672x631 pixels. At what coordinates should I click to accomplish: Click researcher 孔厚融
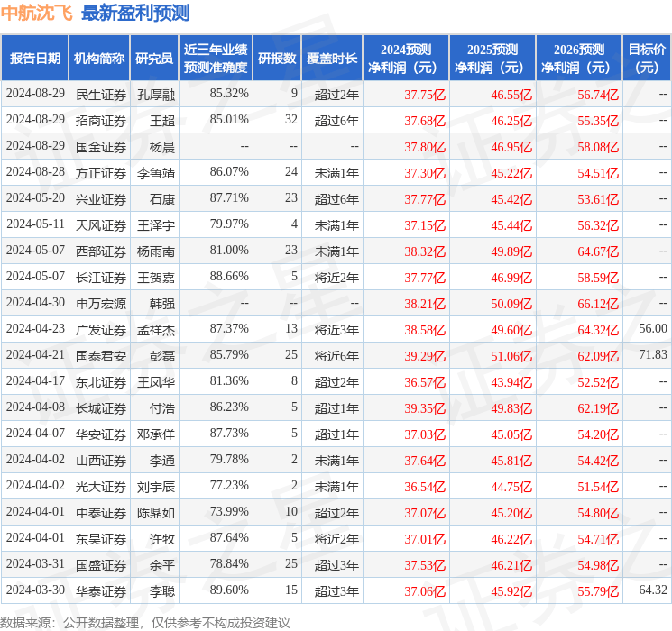(155, 95)
